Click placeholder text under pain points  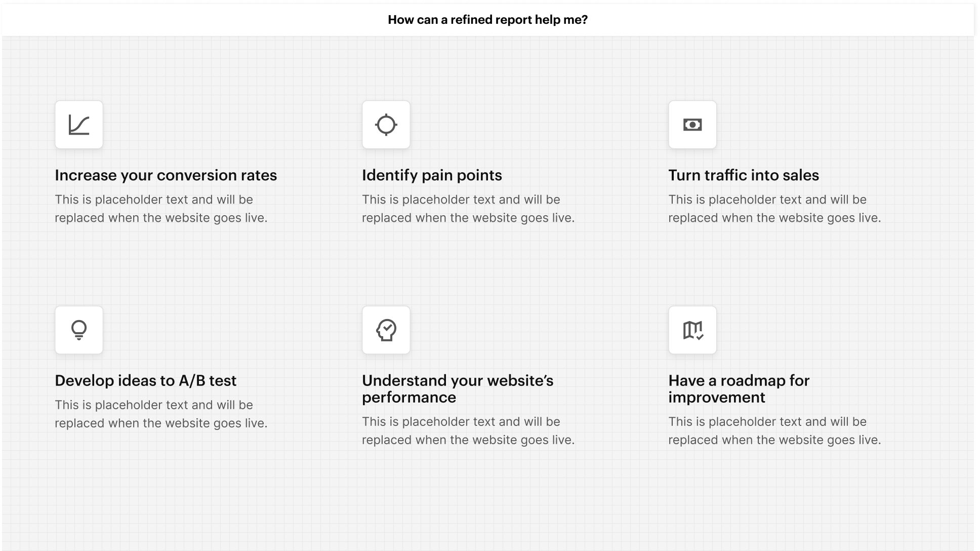pyautogui.click(x=468, y=209)
